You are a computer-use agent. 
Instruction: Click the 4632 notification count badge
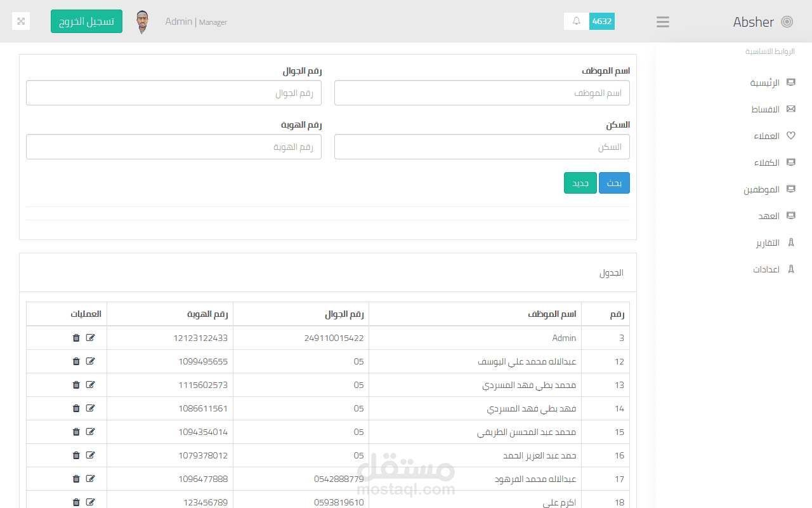coord(602,21)
